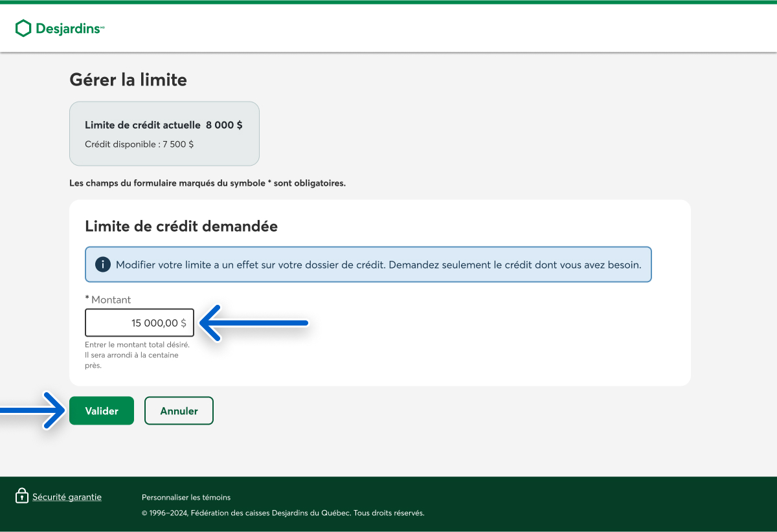Cancel the request with Annuler button
Image resolution: width=777 pixels, height=532 pixels.
point(179,411)
